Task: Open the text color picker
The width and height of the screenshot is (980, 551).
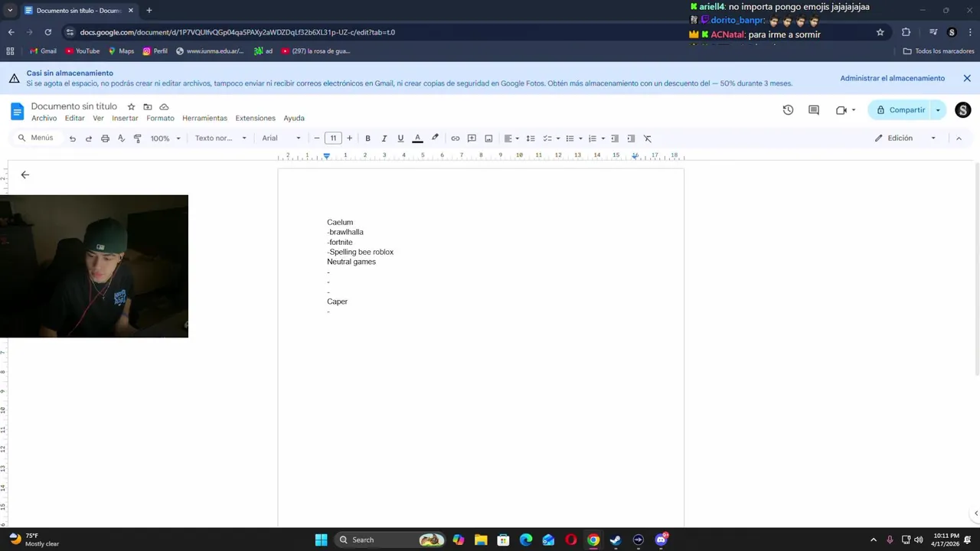Action: (x=417, y=139)
